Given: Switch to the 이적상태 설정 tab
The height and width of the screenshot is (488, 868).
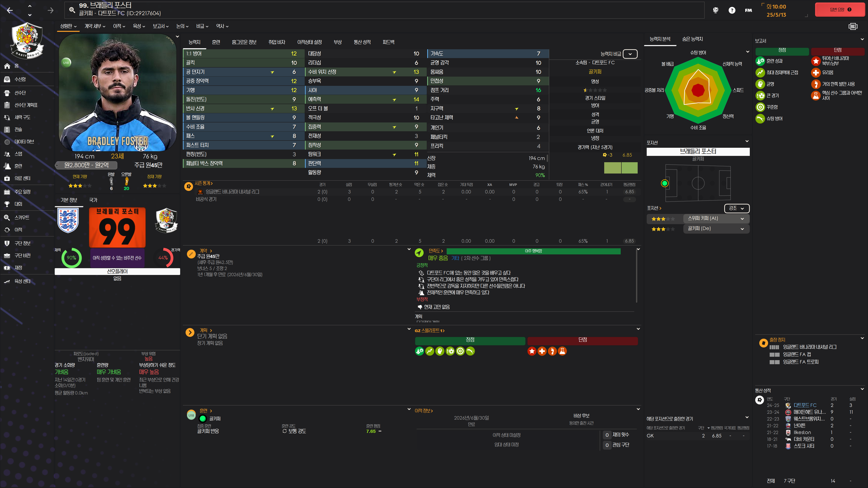Looking at the screenshot, I should (x=309, y=42).
